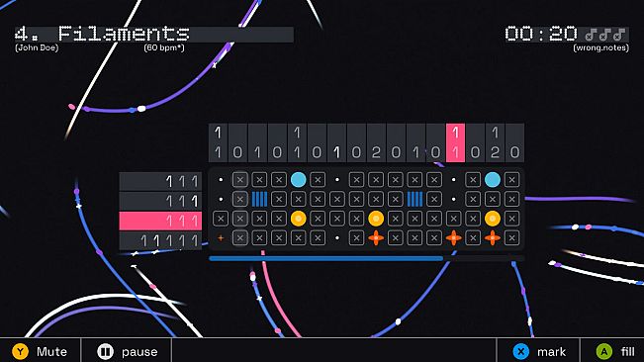The width and height of the screenshot is (644, 362).
Task: Fill the only empty dot cell in the bottom row
Action: pos(337,237)
